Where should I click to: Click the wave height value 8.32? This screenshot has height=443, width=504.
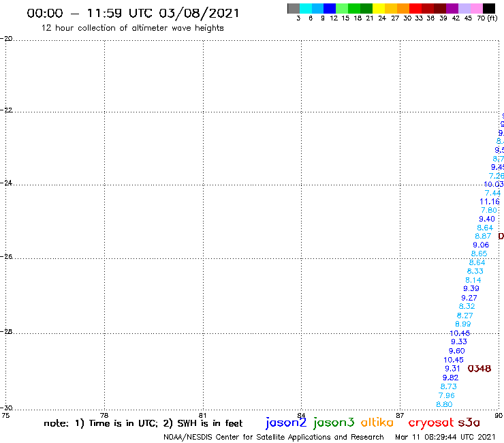[467, 306]
